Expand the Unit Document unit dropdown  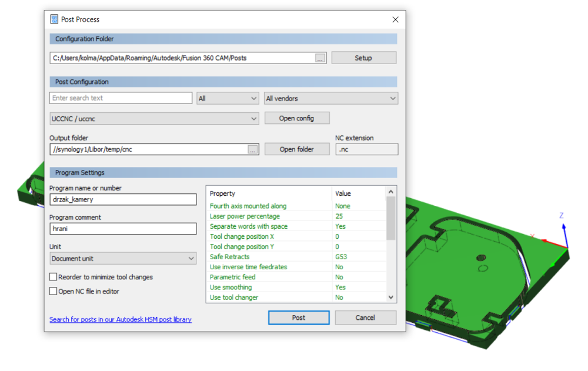tap(123, 259)
